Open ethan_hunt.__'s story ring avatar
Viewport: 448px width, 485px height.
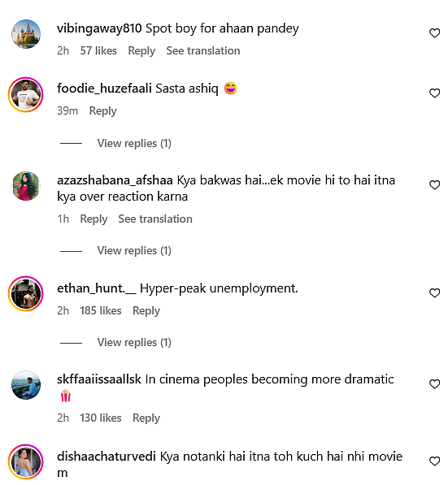(x=26, y=293)
